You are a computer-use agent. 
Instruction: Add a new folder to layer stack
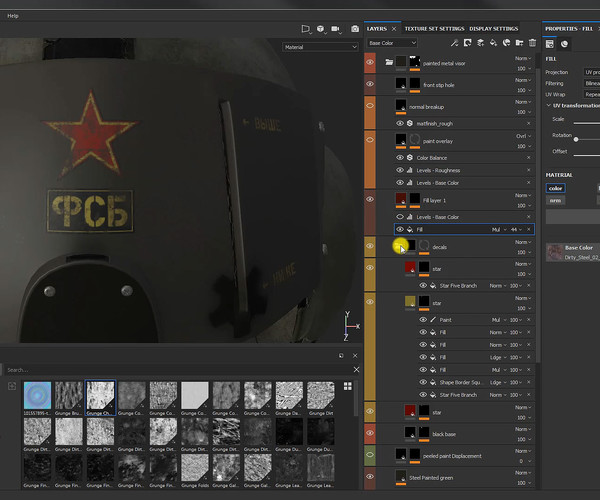click(519, 43)
